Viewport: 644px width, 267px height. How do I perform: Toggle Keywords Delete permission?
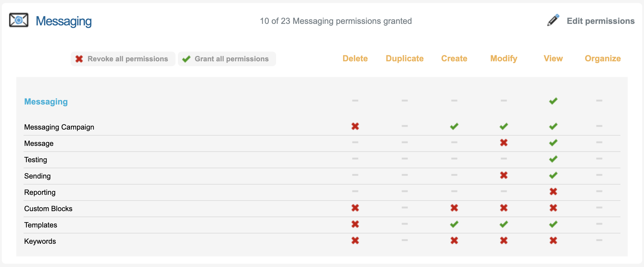tap(355, 240)
